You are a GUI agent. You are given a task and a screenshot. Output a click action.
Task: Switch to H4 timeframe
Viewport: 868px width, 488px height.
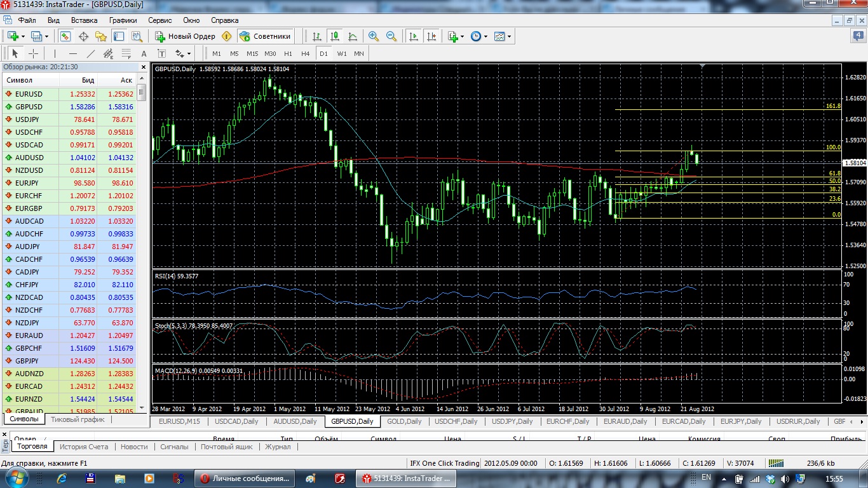point(306,53)
